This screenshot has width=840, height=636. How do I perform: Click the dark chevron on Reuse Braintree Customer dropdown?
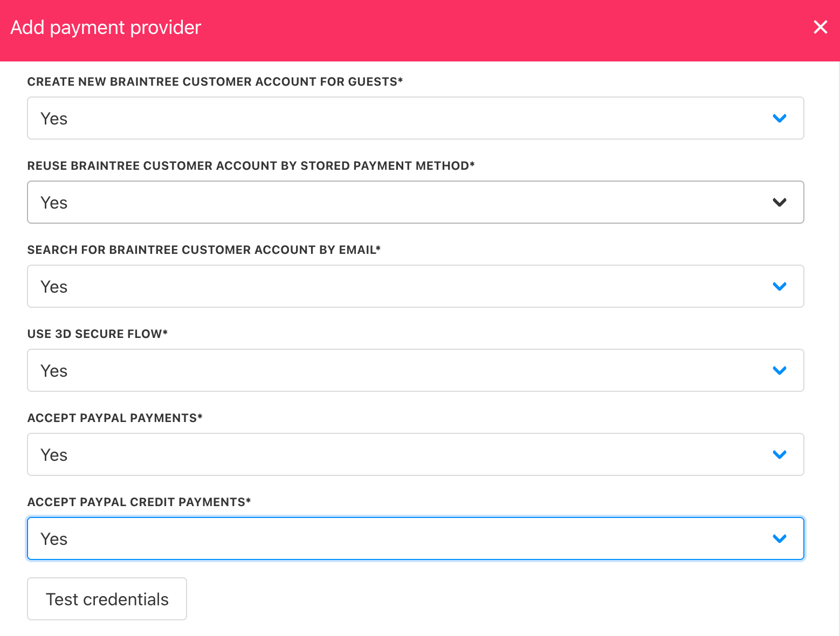click(780, 202)
